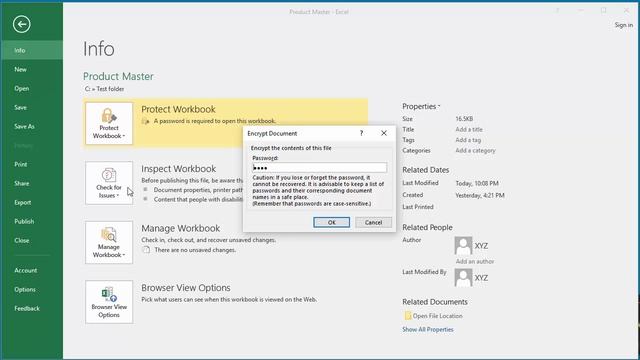The image size is (640, 360).
Task: Click the Test folder path text
Action: (104, 89)
